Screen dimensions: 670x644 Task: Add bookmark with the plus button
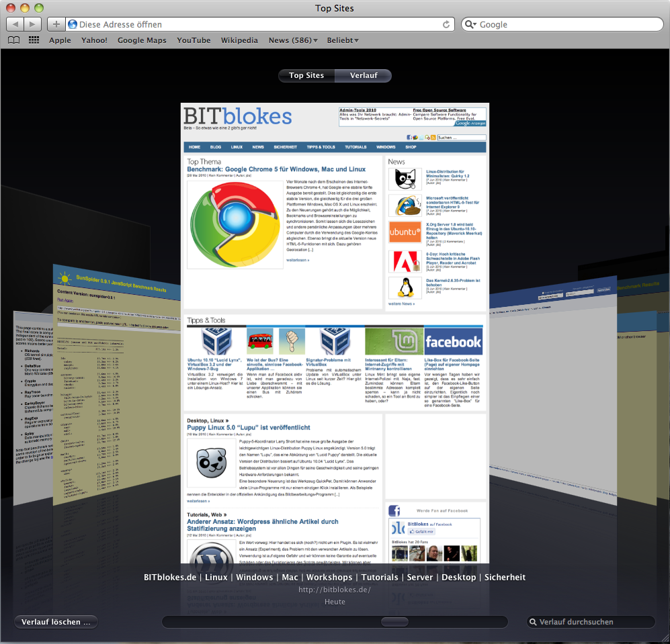point(56,24)
